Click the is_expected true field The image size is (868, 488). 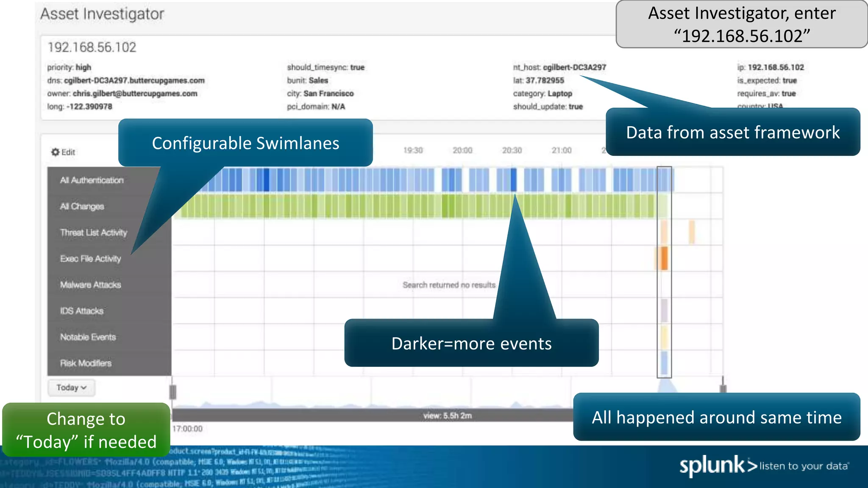coord(767,80)
